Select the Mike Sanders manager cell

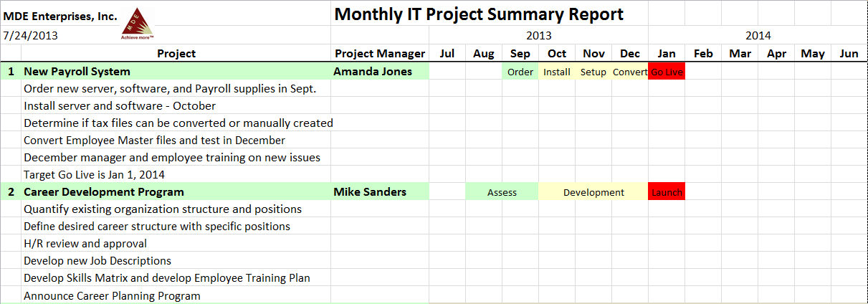coord(370,192)
